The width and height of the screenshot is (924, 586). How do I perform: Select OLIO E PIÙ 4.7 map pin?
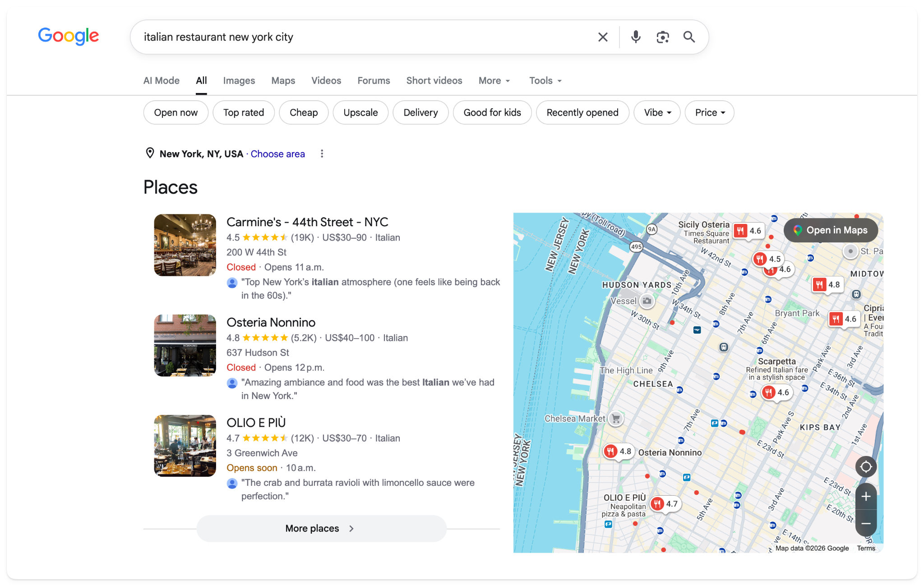pyautogui.click(x=665, y=504)
